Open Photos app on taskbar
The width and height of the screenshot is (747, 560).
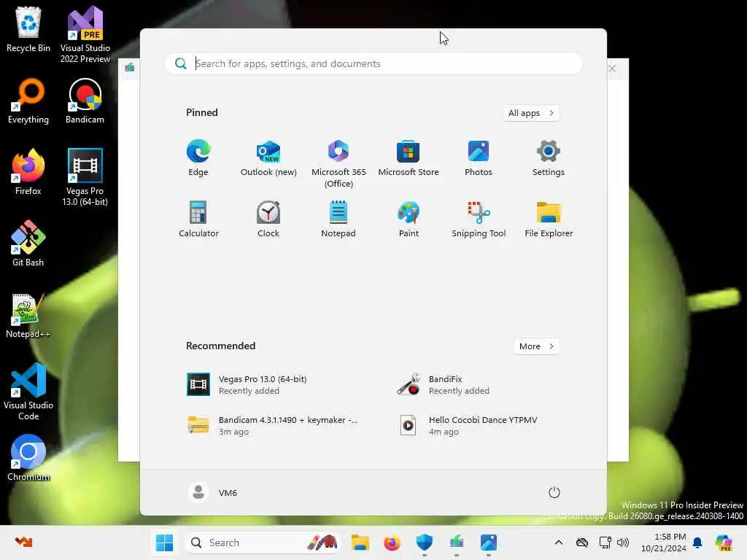(x=488, y=542)
